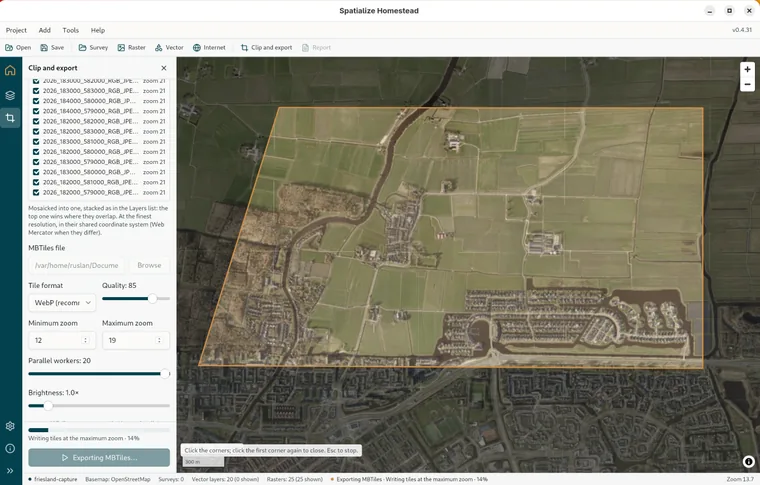The width and height of the screenshot is (760, 485).
Task: Uncheck raster 2026_182000_583000_RGB
Action: tap(36, 131)
